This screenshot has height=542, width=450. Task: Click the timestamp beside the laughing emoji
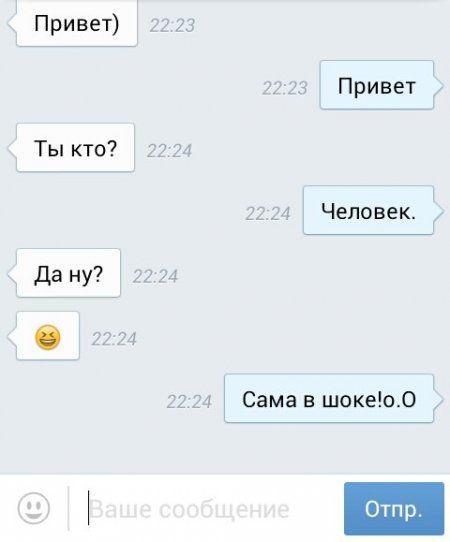(x=114, y=339)
